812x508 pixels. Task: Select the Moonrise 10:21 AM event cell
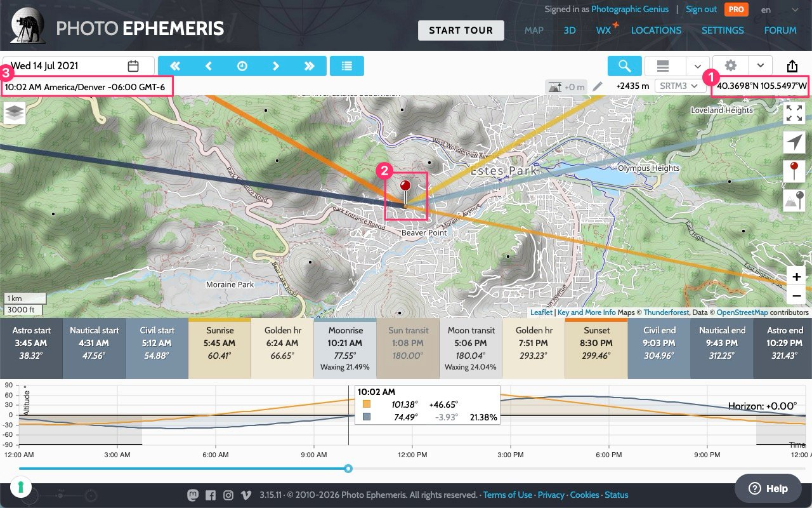[x=345, y=349]
